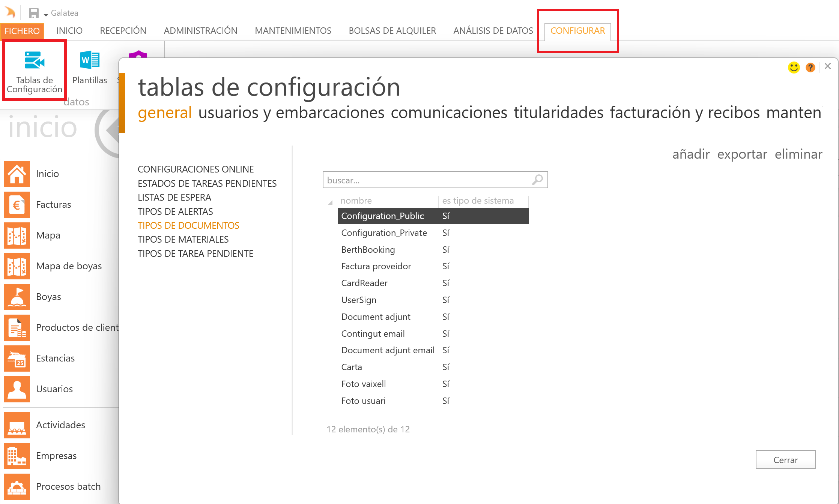Screen dimensions: 839x504
Task: Focus the buscar search field
Action: click(x=428, y=180)
